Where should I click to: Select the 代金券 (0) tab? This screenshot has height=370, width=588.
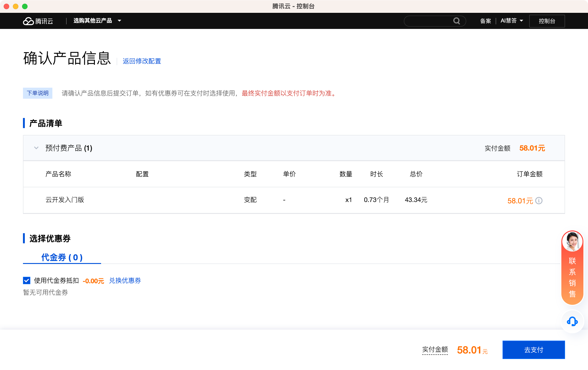(x=62, y=257)
